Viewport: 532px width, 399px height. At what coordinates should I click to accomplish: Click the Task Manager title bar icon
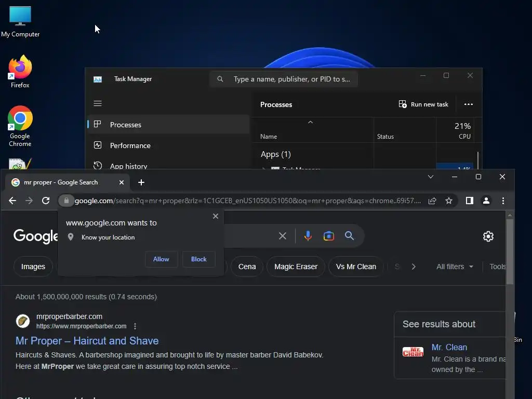(x=98, y=79)
